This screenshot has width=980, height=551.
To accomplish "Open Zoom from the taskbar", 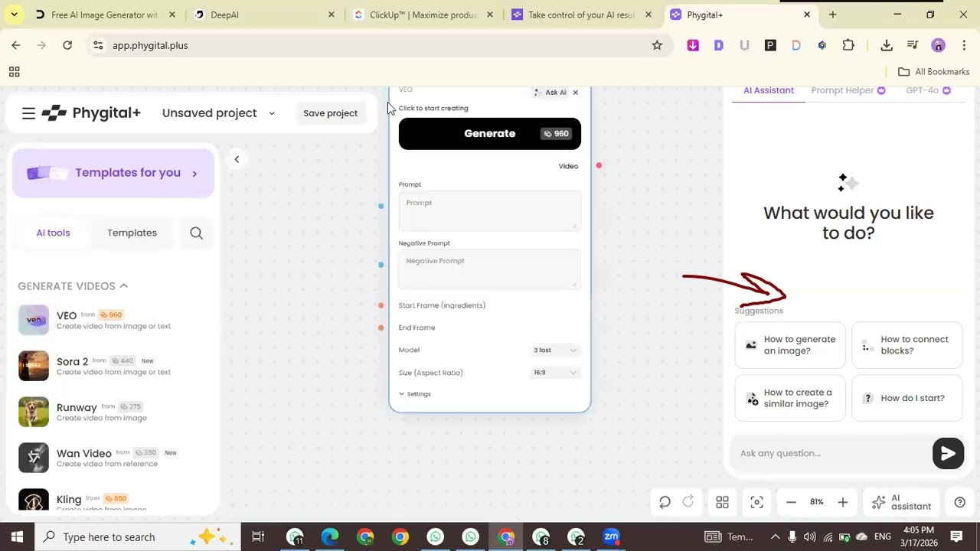I will click(611, 536).
